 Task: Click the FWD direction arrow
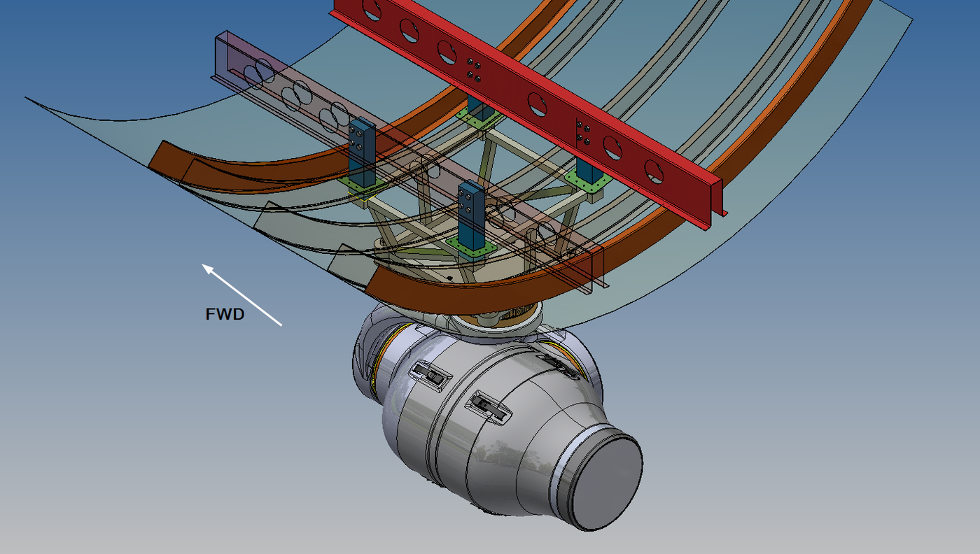tap(245, 294)
